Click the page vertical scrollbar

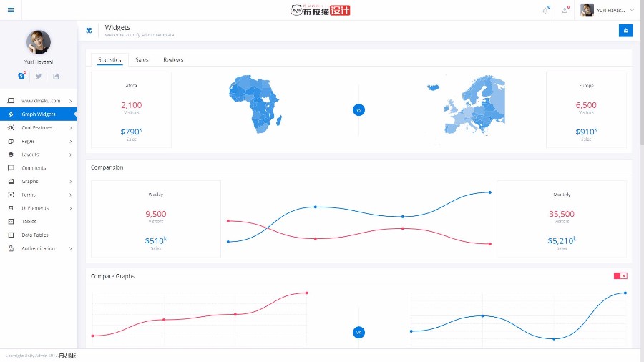[642, 82]
